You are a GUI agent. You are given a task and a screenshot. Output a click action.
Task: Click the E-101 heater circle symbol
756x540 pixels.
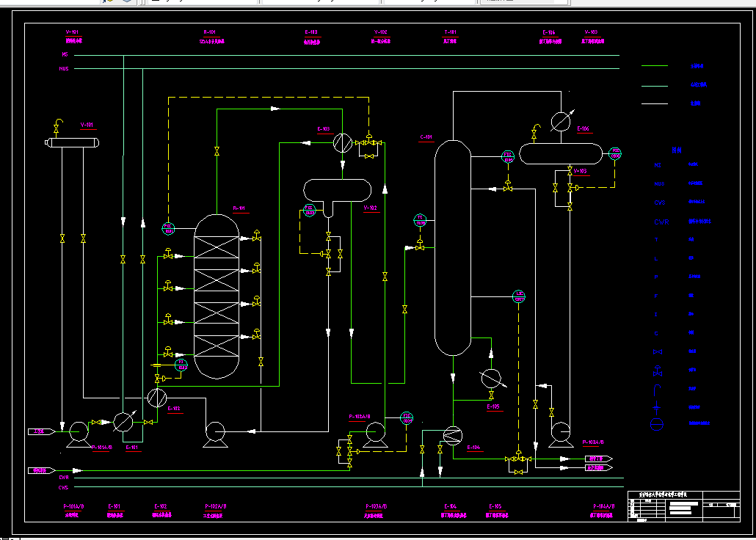click(x=123, y=422)
